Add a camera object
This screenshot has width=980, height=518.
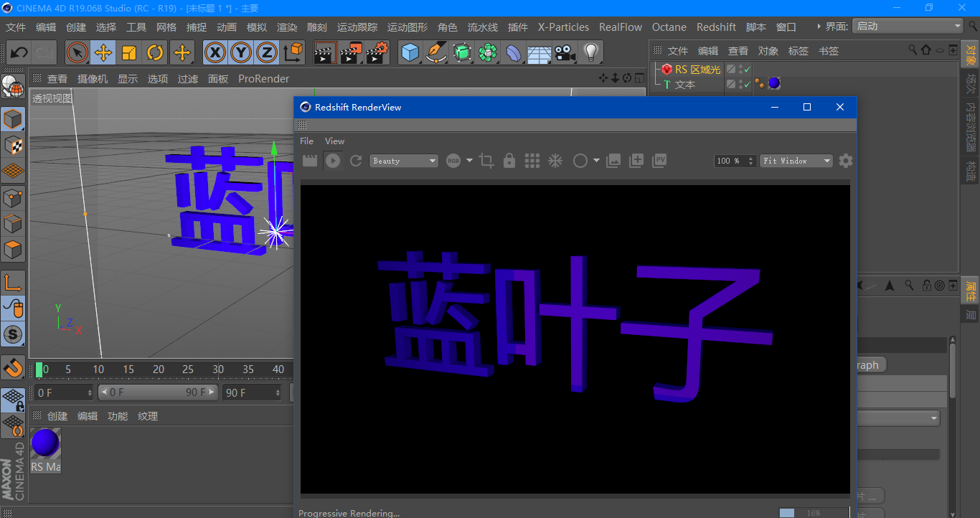pos(565,52)
